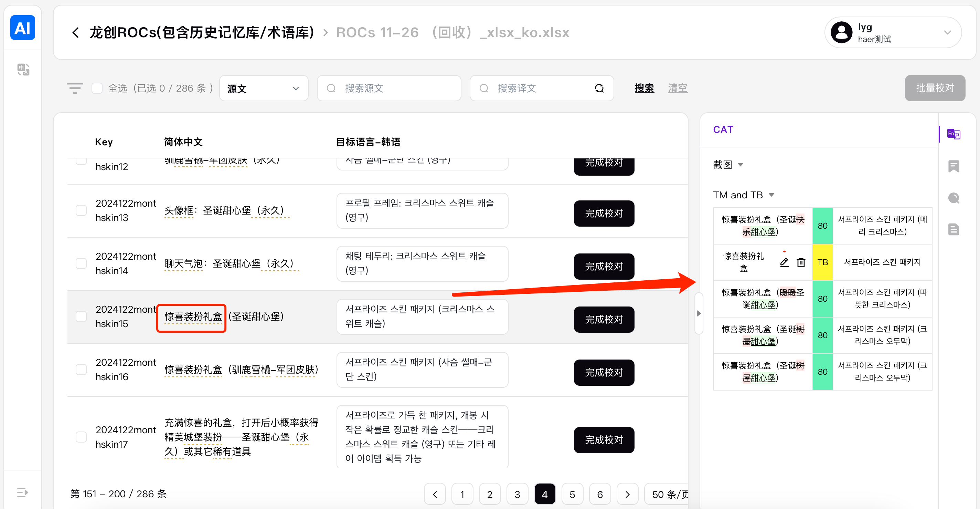
Task: Edit the 惊喜装扮礼盒 TB term entry
Action: (784, 262)
